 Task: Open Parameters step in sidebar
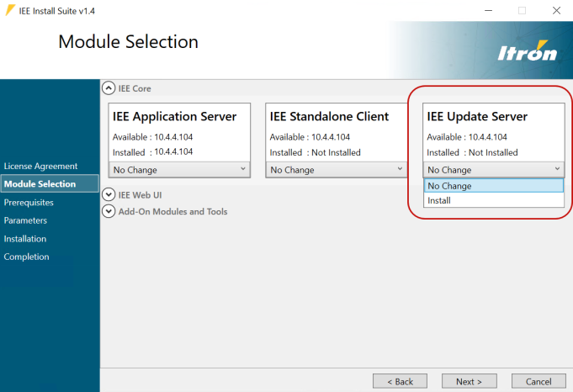25,220
